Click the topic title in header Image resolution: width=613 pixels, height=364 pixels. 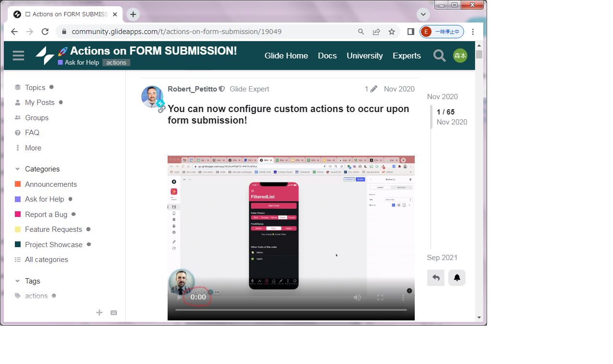point(153,51)
